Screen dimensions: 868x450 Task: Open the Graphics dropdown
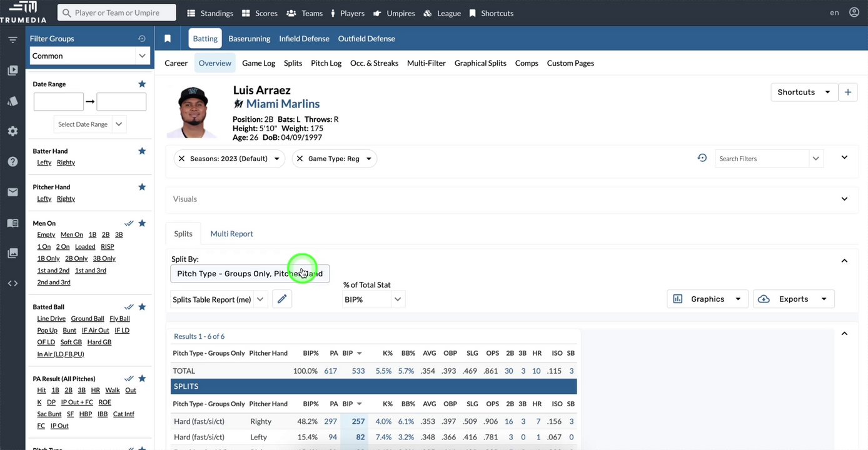(x=707, y=299)
